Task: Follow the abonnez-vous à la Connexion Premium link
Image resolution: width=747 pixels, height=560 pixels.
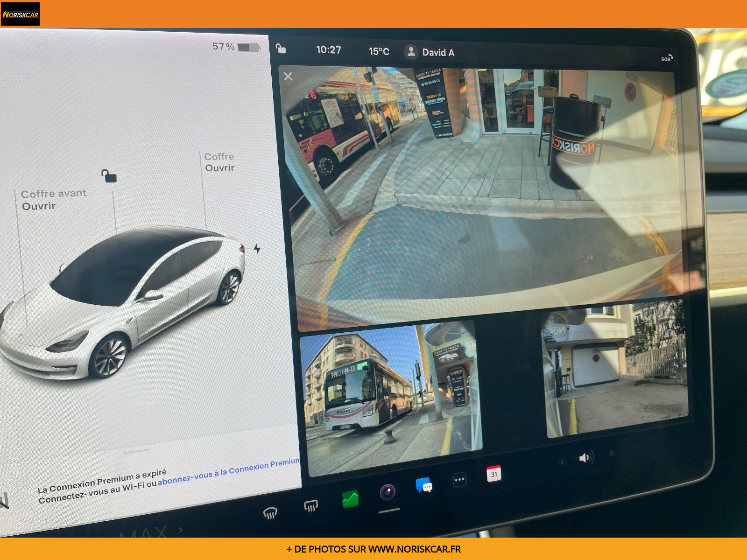Action: [229, 472]
